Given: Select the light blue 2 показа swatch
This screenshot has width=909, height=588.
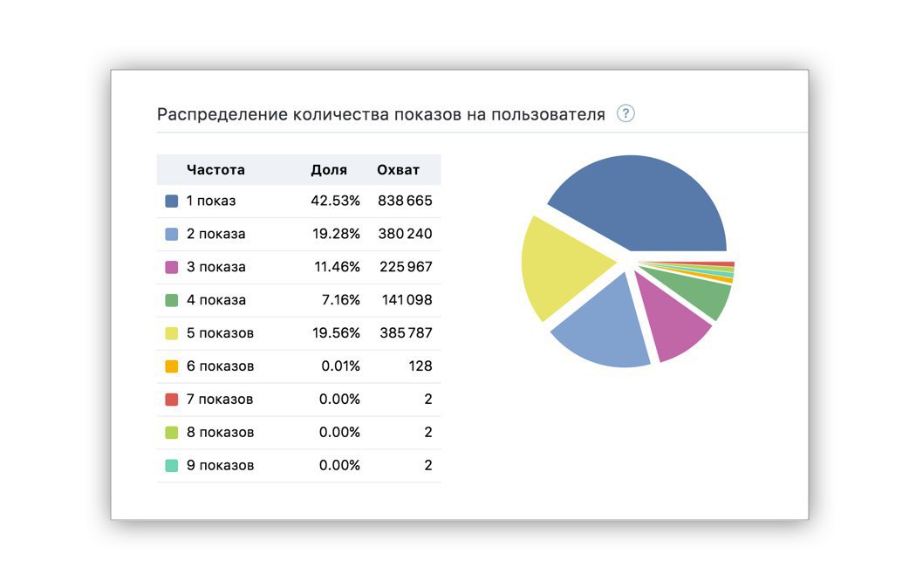Looking at the screenshot, I should [x=172, y=235].
